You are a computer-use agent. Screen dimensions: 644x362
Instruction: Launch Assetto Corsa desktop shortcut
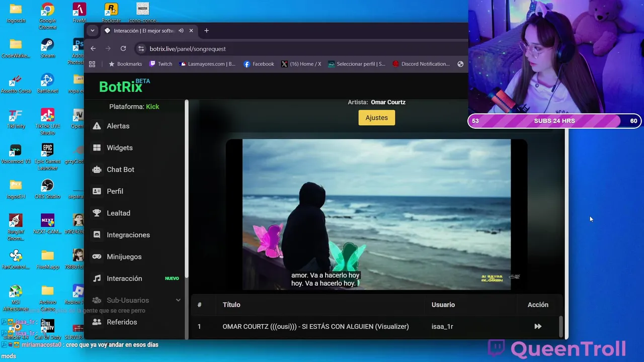16,83
